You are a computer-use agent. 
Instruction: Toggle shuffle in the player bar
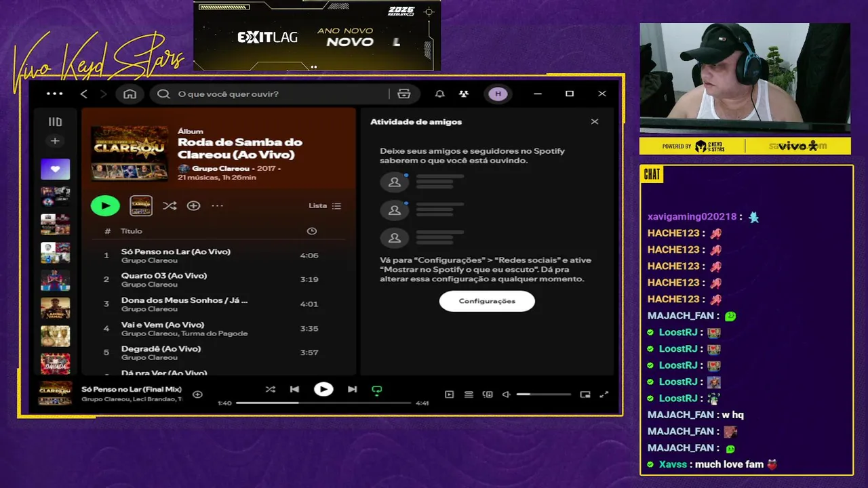click(271, 389)
